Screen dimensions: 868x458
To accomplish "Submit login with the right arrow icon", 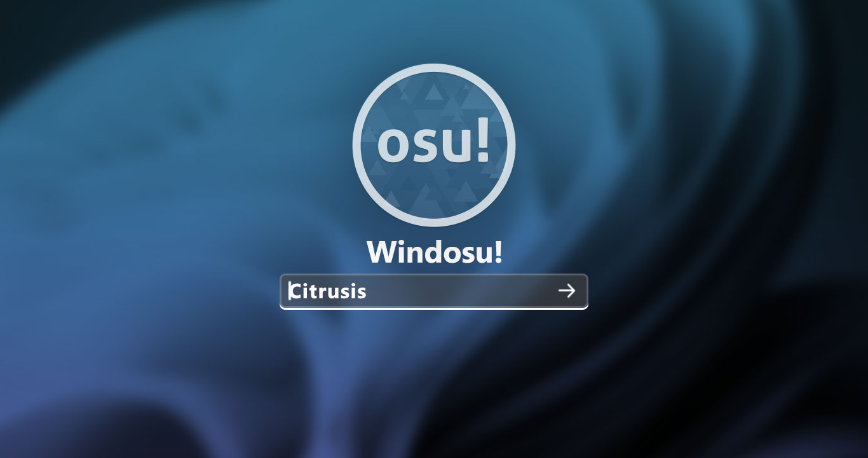I will click(x=566, y=291).
